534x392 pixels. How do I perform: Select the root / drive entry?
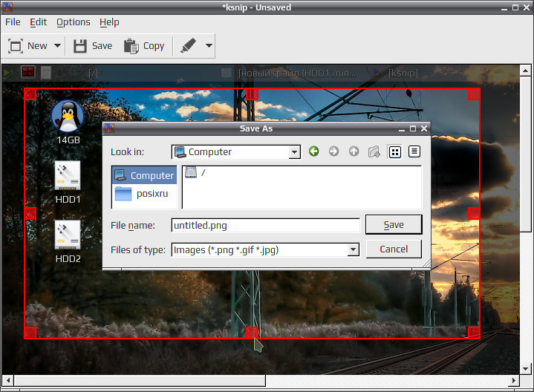coord(195,173)
